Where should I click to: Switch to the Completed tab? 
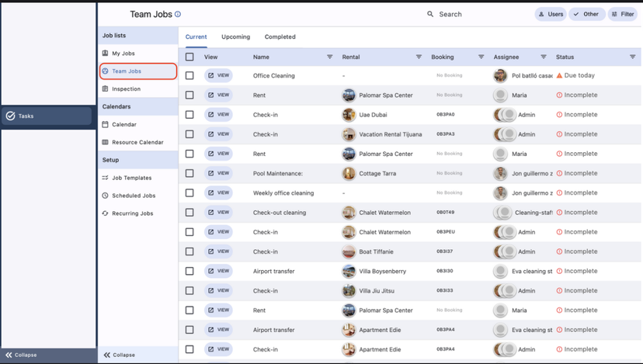(280, 36)
